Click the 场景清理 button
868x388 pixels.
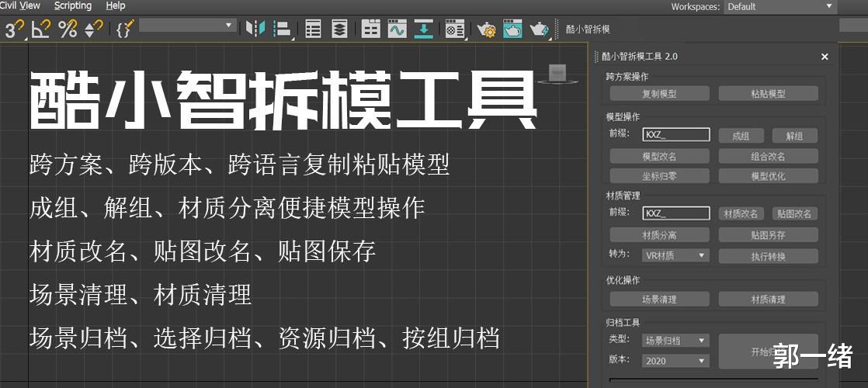tap(659, 299)
